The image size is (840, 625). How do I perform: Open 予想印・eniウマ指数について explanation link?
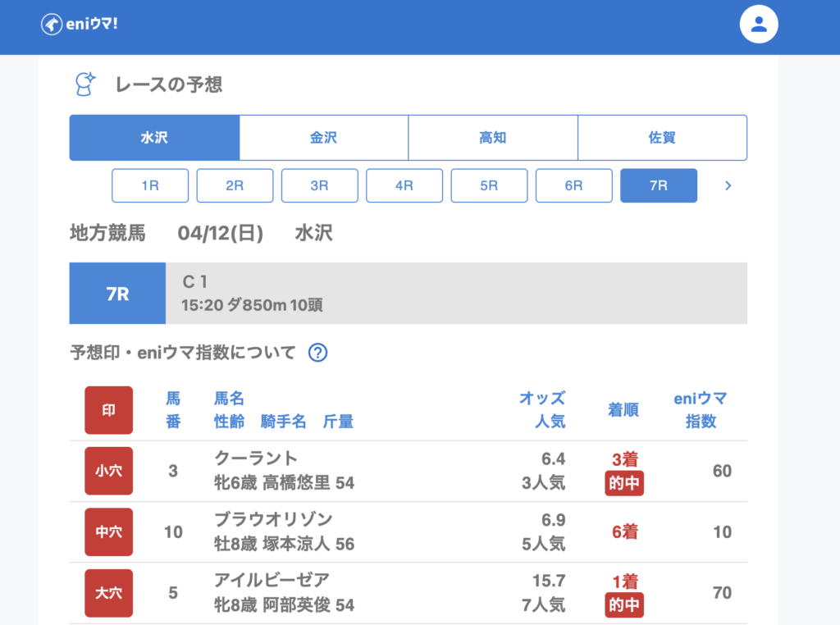183,353
